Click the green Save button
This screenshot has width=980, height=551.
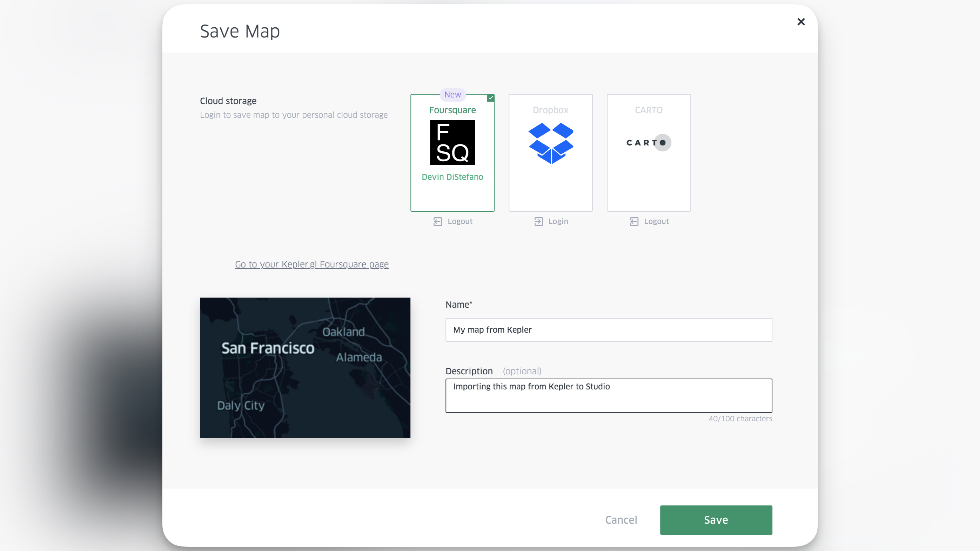point(716,520)
